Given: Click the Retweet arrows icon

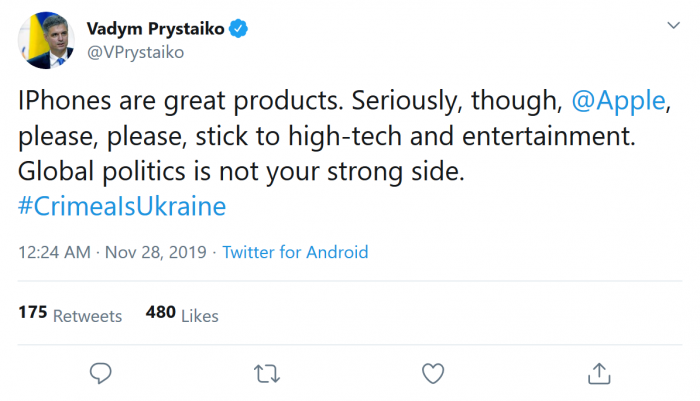Looking at the screenshot, I should (266, 373).
